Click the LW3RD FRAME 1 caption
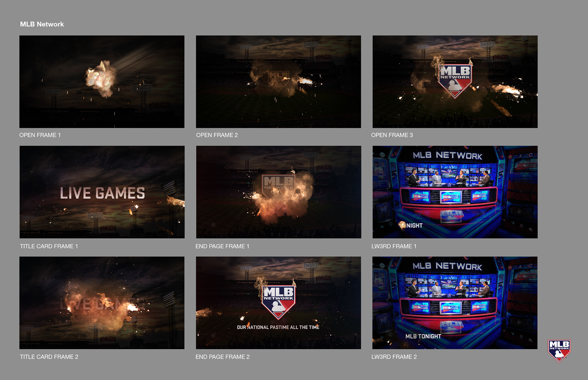 point(394,246)
